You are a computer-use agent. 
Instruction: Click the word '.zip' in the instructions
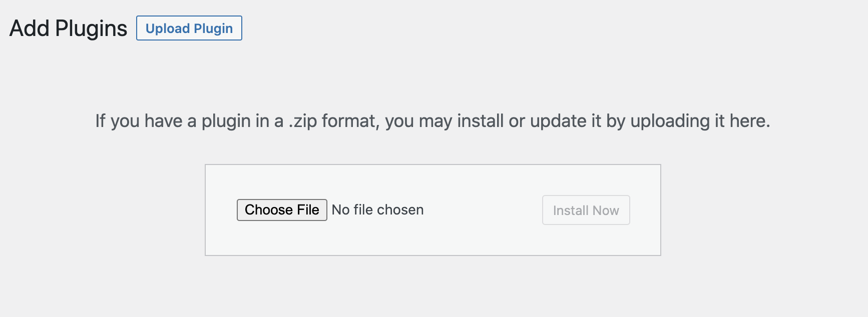302,121
